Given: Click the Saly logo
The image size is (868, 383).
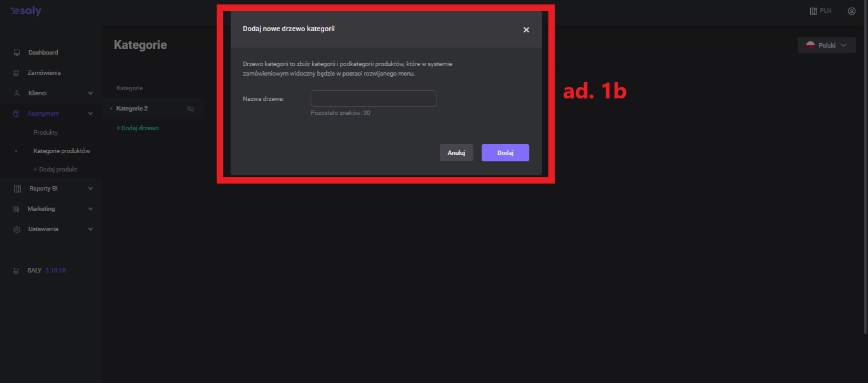Looking at the screenshot, I should coord(25,11).
